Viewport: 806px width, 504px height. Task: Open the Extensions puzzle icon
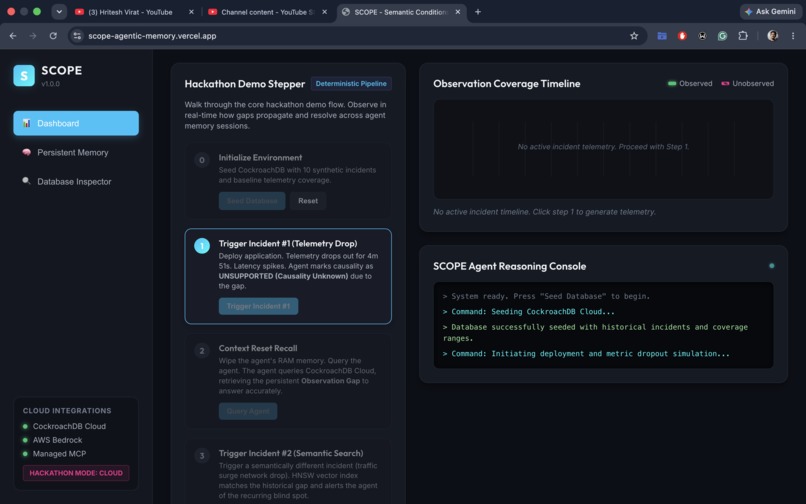pyautogui.click(x=743, y=36)
